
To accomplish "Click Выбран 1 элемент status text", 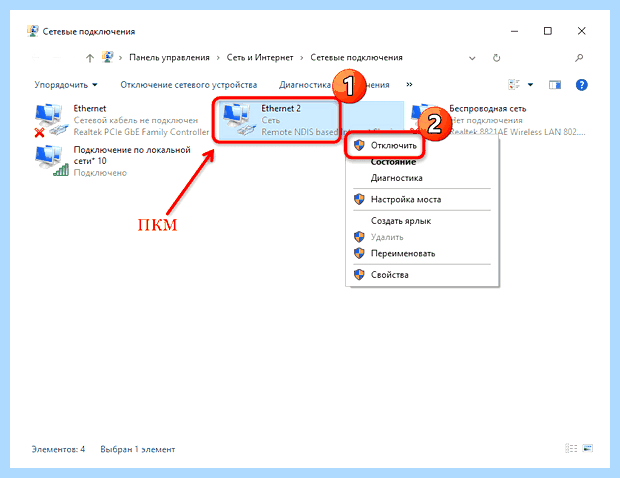I will tap(138, 449).
